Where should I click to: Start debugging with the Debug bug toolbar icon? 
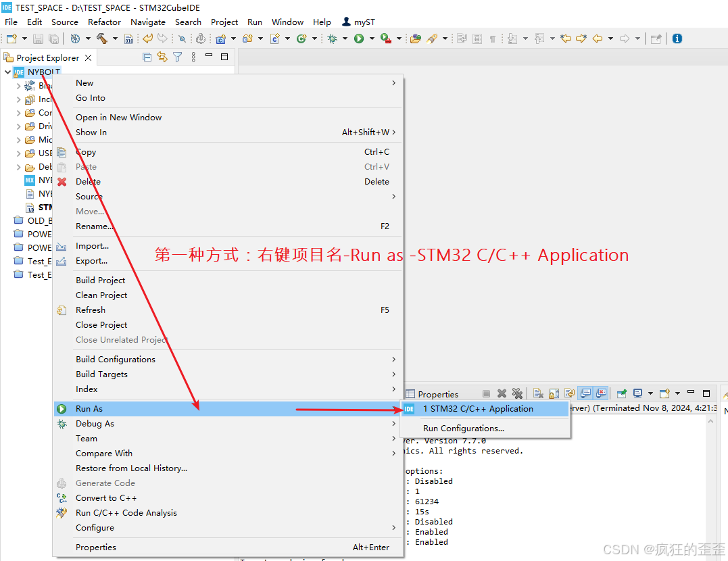pyautogui.click(x=331, y=39)
